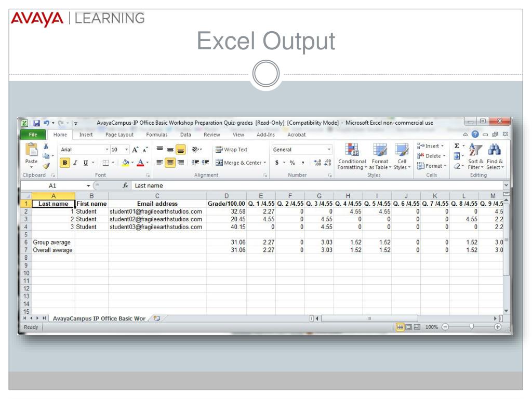
Task: Open Cell Styles menu
Action: click(402, 156)
